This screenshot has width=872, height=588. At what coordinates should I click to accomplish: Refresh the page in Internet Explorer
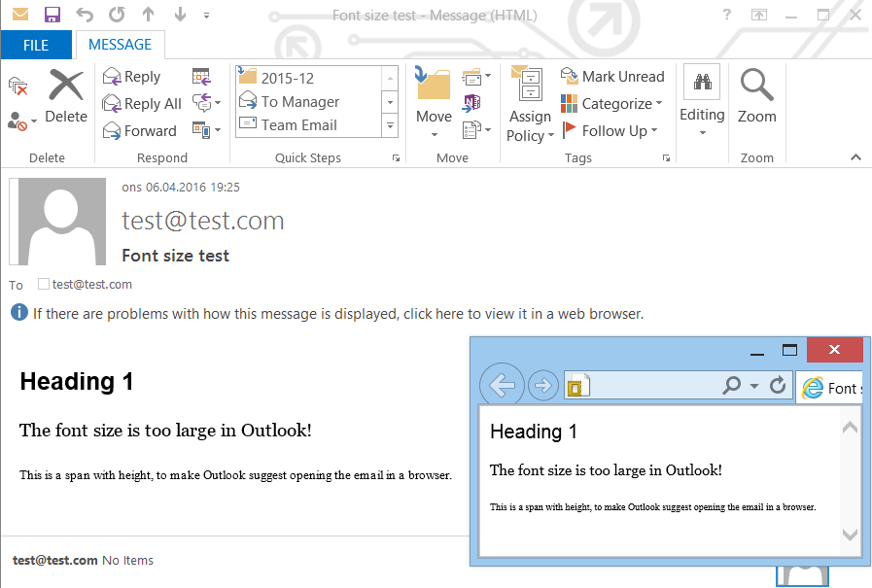click(x=778, y=387)
